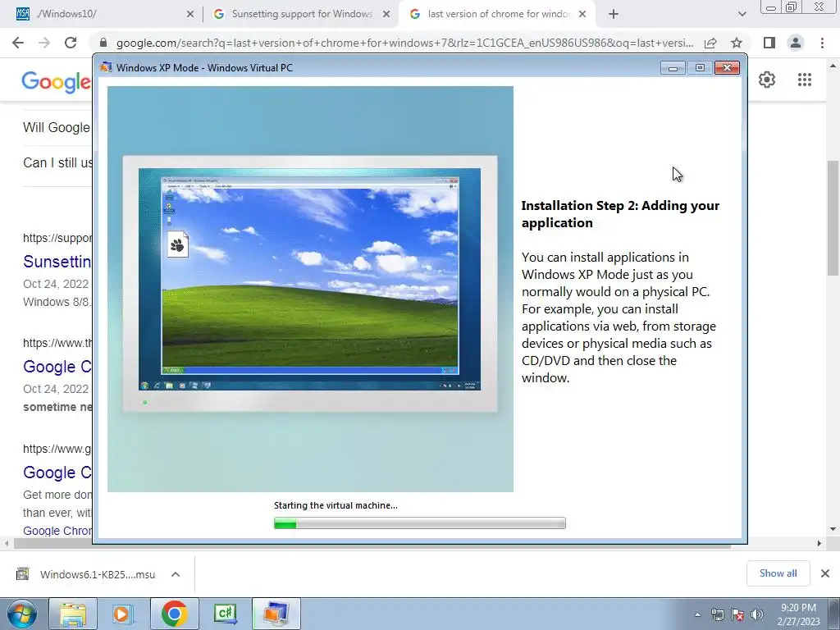Open the Windows Start menu
This screenshot has width=840, height=630.
[21, 614]
